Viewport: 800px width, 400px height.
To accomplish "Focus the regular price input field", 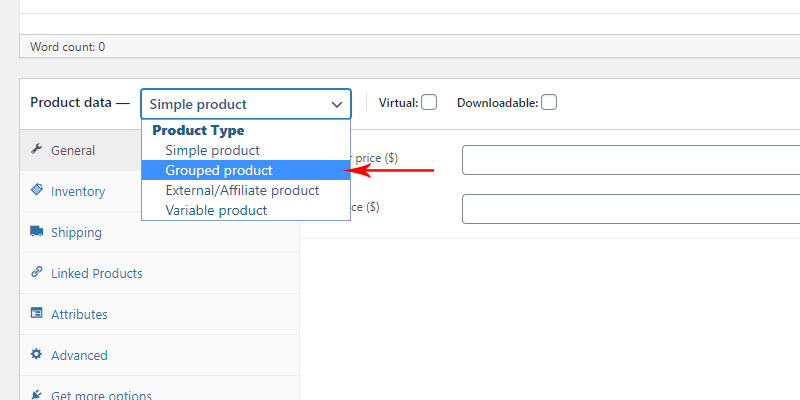I will pos(631,160).
